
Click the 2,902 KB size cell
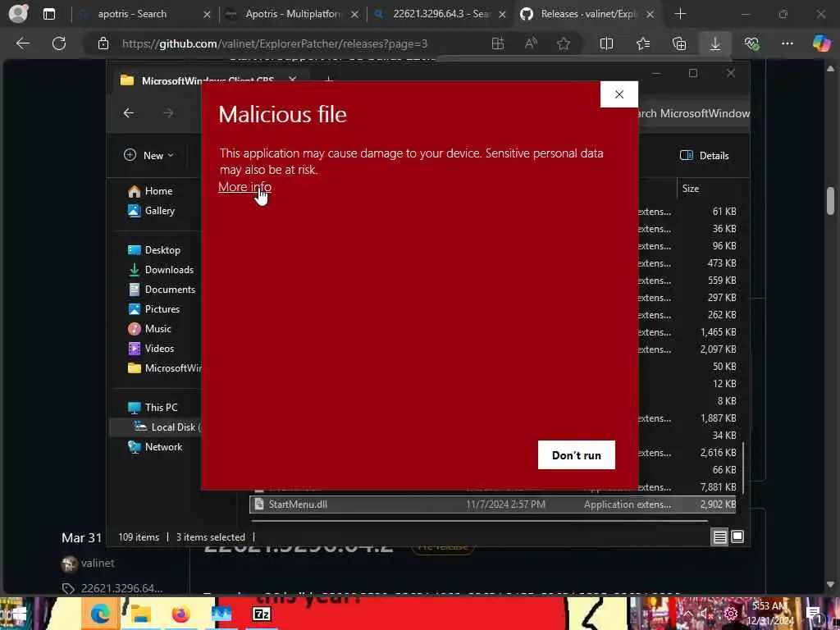(718, 504)
